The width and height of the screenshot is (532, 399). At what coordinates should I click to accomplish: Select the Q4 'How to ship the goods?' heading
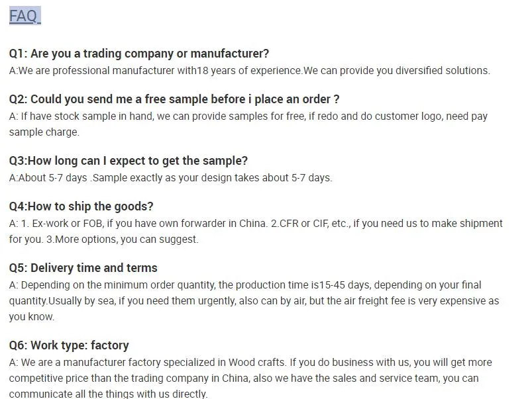[x=81, y=206]
